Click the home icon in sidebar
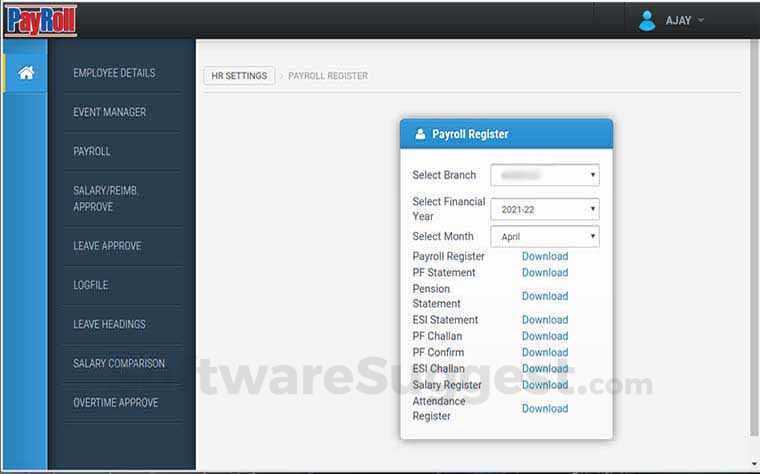This screenshot has height=474, width=760. (26, 73)
